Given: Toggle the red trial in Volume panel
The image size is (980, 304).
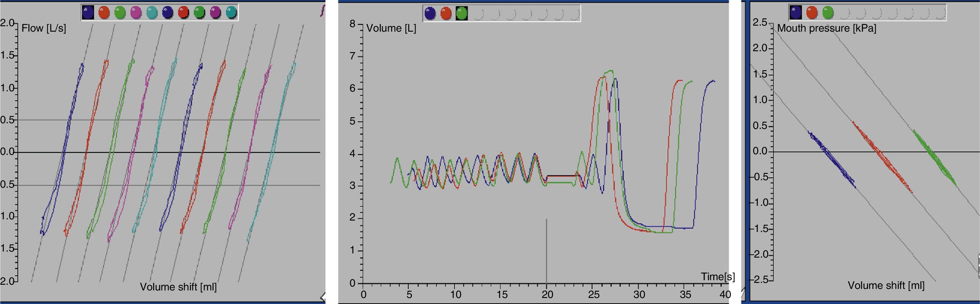Looking at the screenshot, I should point(446,14).
